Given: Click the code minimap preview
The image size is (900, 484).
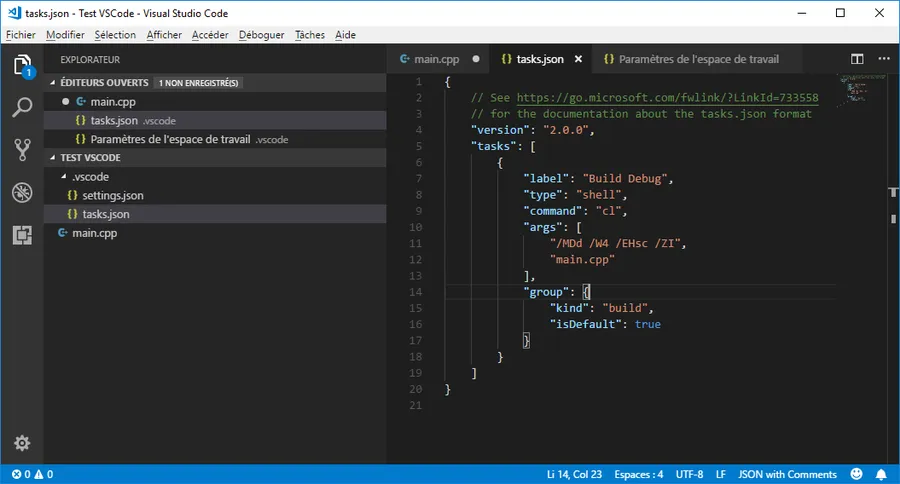Looking at the screenshot, I should tap(860, 90).
